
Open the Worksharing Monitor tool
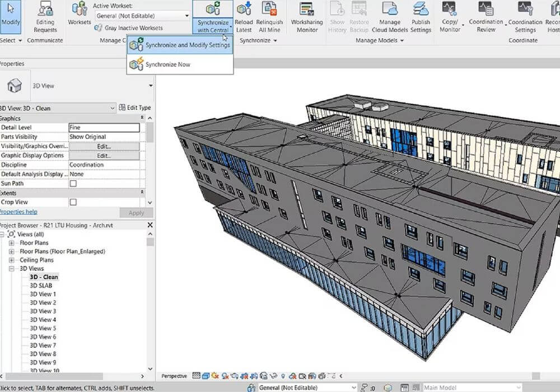pyautogui.click(x=307, y=10)
